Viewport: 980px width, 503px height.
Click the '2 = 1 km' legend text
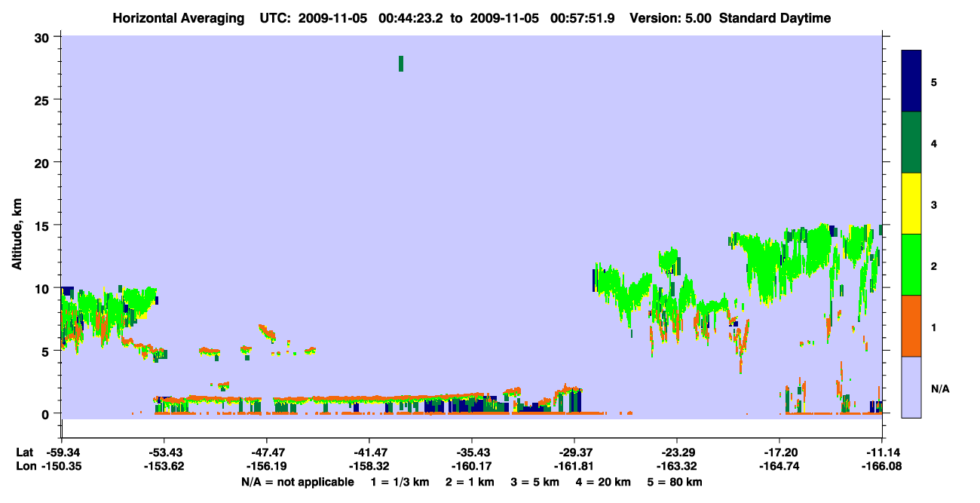pos(470,482)
